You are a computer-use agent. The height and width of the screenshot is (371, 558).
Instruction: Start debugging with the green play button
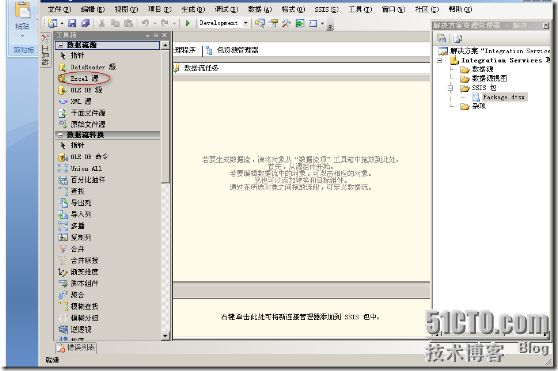pos(187,23)
